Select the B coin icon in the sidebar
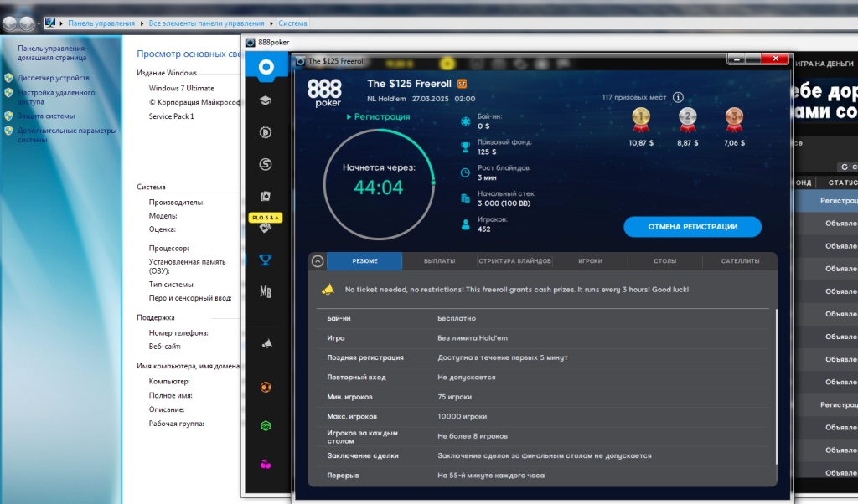Image resolution: width=858 pixels, height=504 pixels. [266, 132]
